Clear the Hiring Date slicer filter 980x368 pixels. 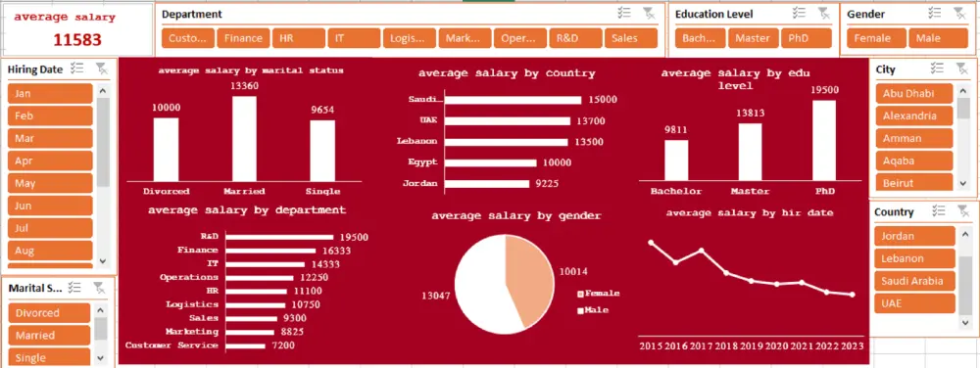click(101, 69)
